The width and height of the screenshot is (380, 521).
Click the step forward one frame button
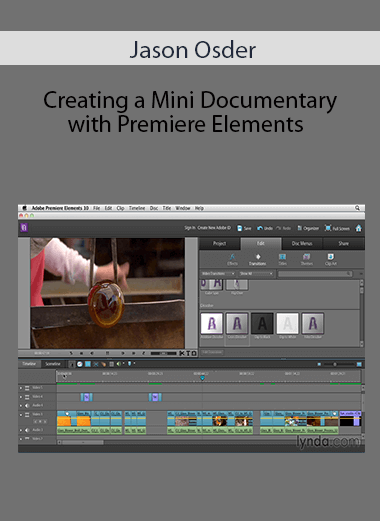click(123, 353)
